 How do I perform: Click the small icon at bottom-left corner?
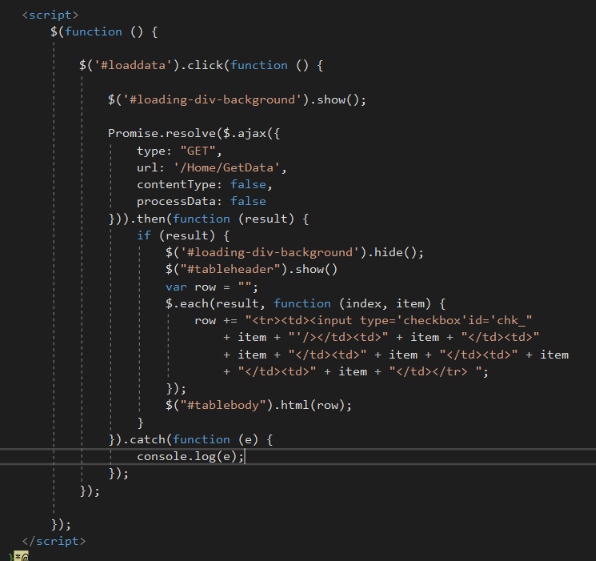tap(20, 556)
